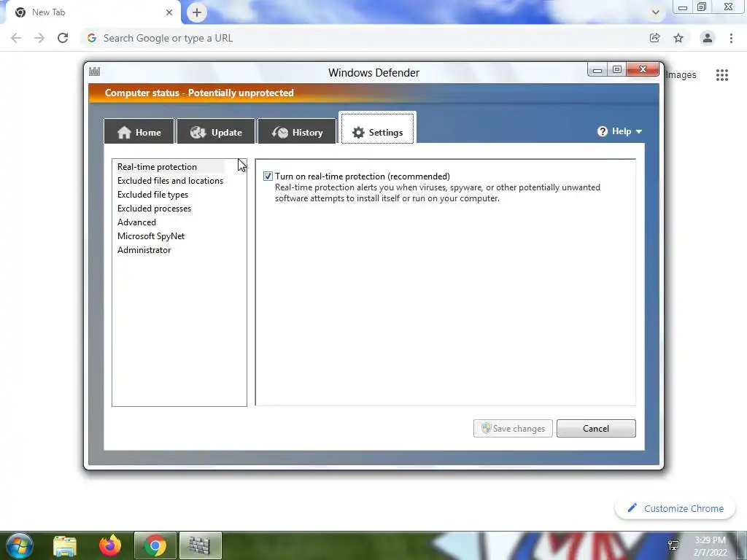Expand Chrome tab search chevron

coord(656,12)
